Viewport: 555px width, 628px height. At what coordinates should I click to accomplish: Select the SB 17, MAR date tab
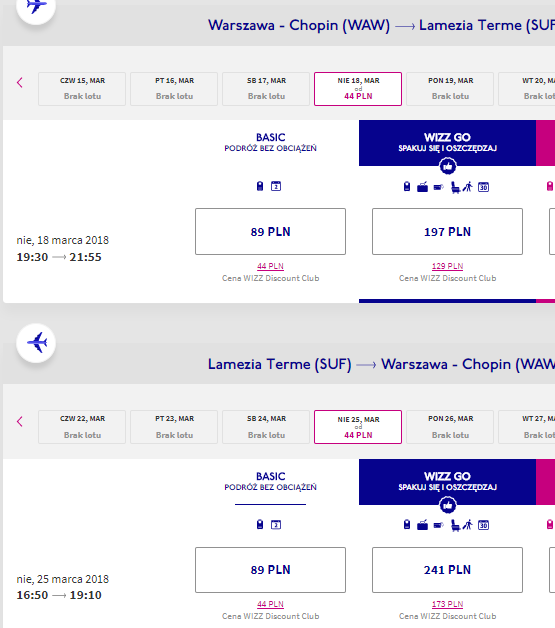click(x=266, y=89)
